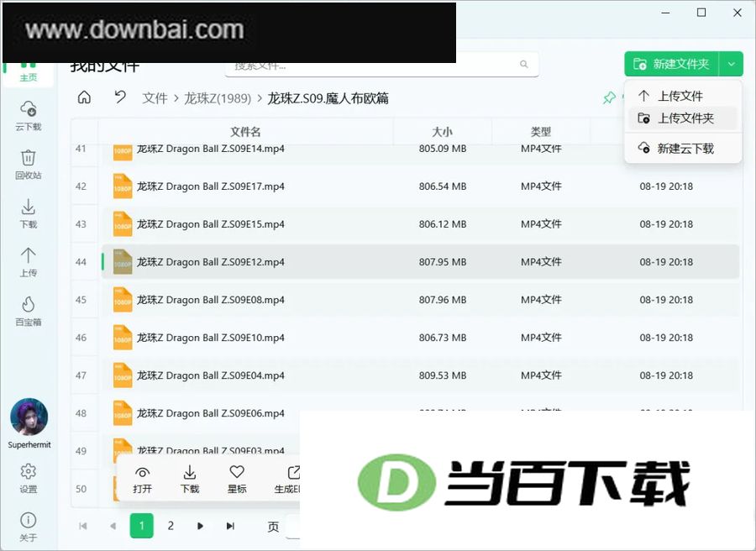The height and width of the screenshot is (551, 756).
Task: Click the 新建文件夹 green button
Action: click(x=672, y=64)
